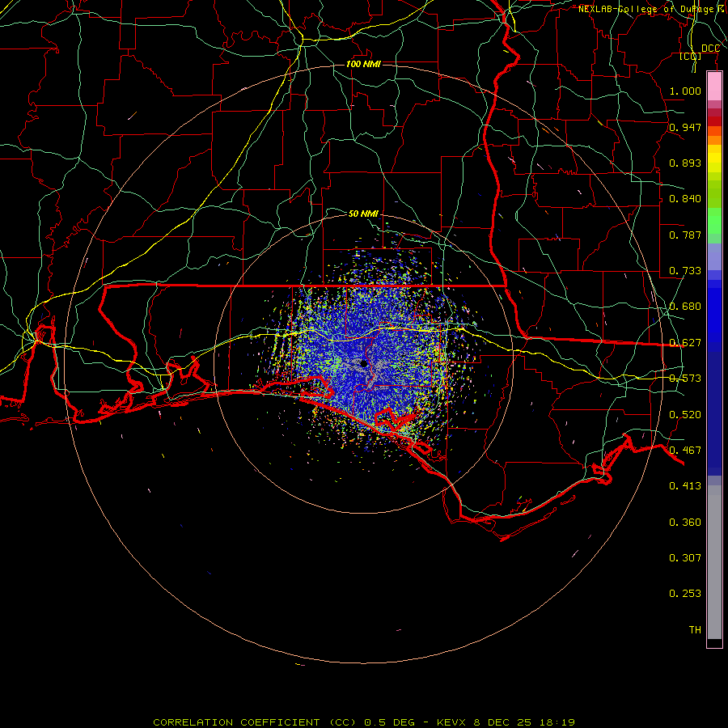Click the 1.000 legend value

point(685,91)
